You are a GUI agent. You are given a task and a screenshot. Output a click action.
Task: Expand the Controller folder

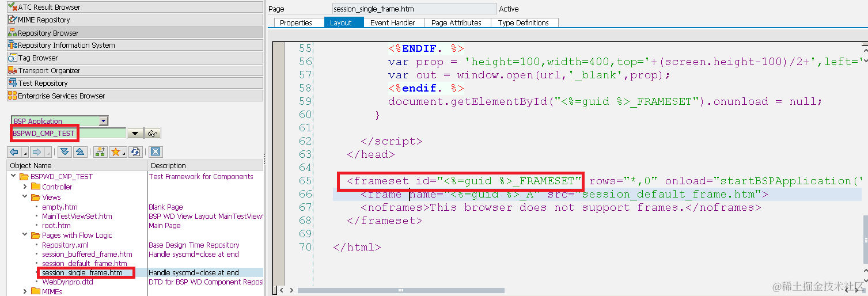coord(25,187)
